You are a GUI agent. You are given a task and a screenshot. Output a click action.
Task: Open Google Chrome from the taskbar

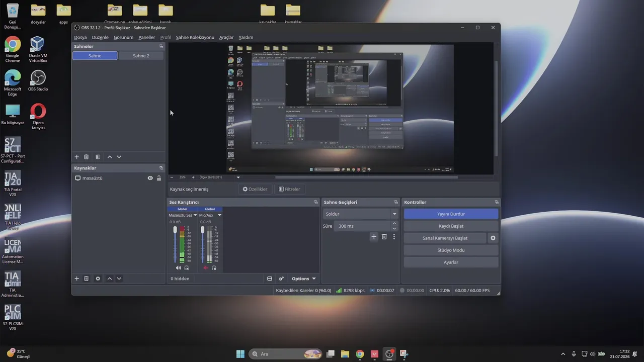360,354
